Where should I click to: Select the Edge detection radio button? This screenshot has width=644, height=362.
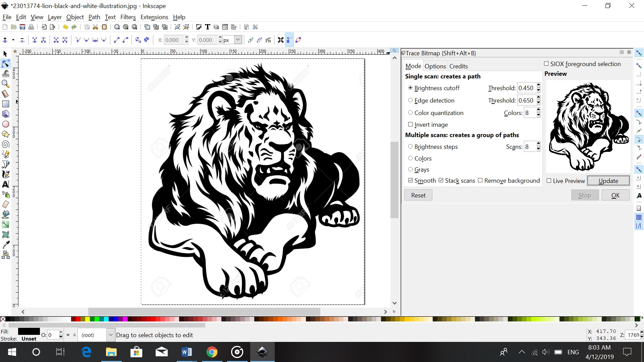click(410, 100)
